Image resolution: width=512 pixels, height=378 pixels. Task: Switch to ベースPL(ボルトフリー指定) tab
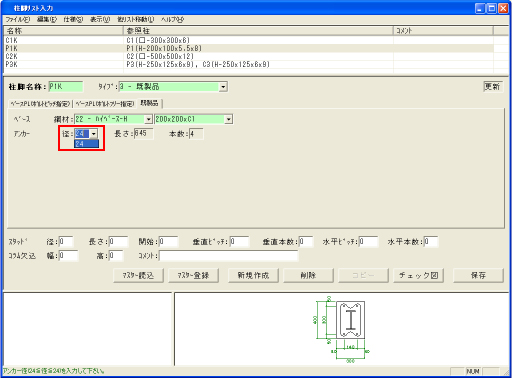pyautogui.click(x=105, y=104)
